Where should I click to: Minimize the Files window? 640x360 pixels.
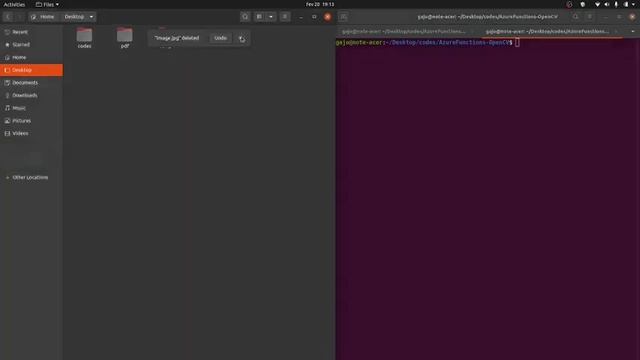pos(301,17)
